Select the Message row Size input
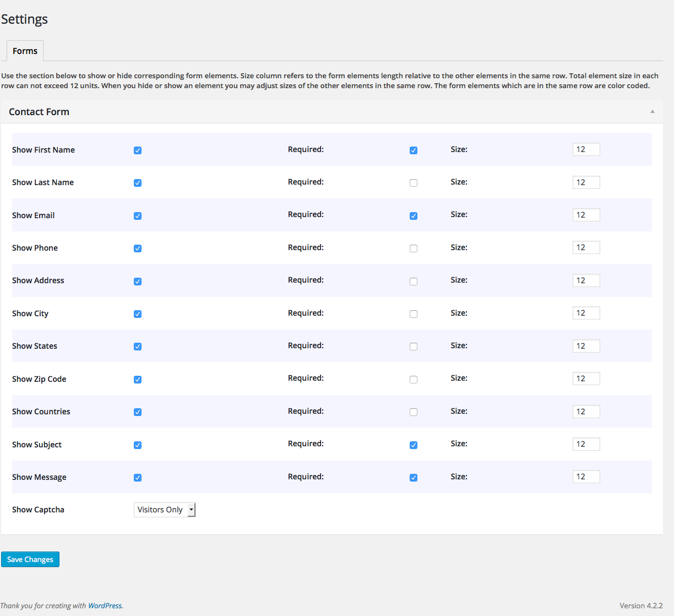The height and width of the screenshot is (616, 674). point(586,477)
